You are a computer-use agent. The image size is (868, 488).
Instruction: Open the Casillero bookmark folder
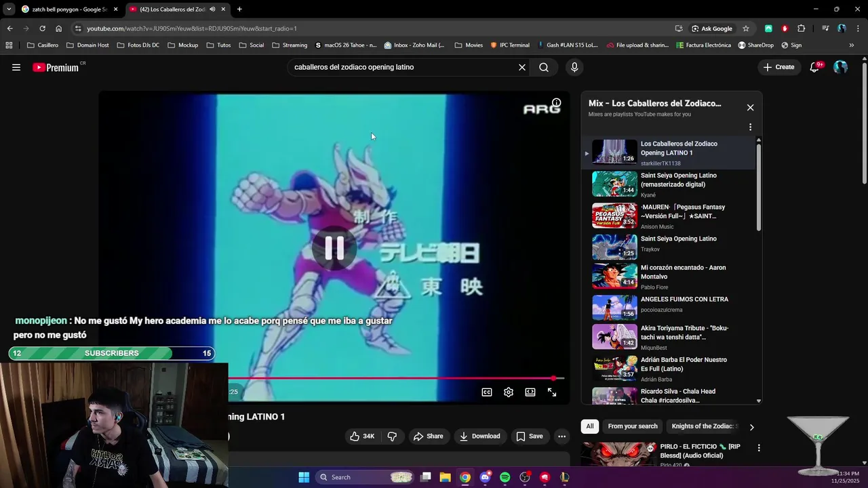point(43,45)
